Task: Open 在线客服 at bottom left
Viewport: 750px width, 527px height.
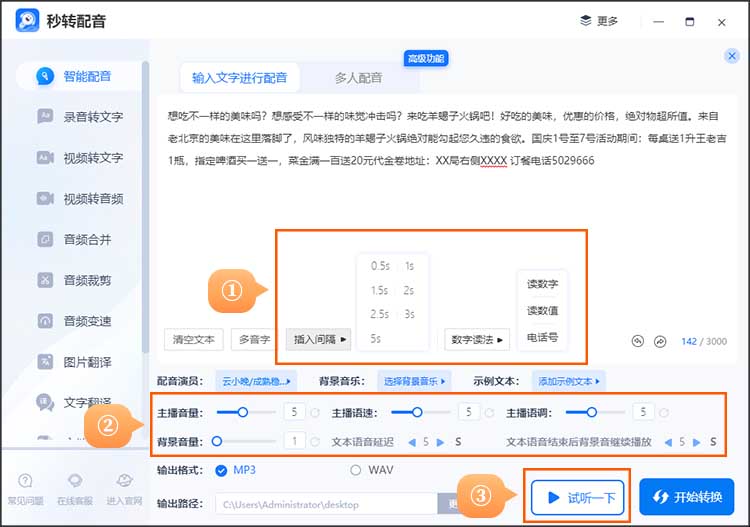Action: pos(73,487)
